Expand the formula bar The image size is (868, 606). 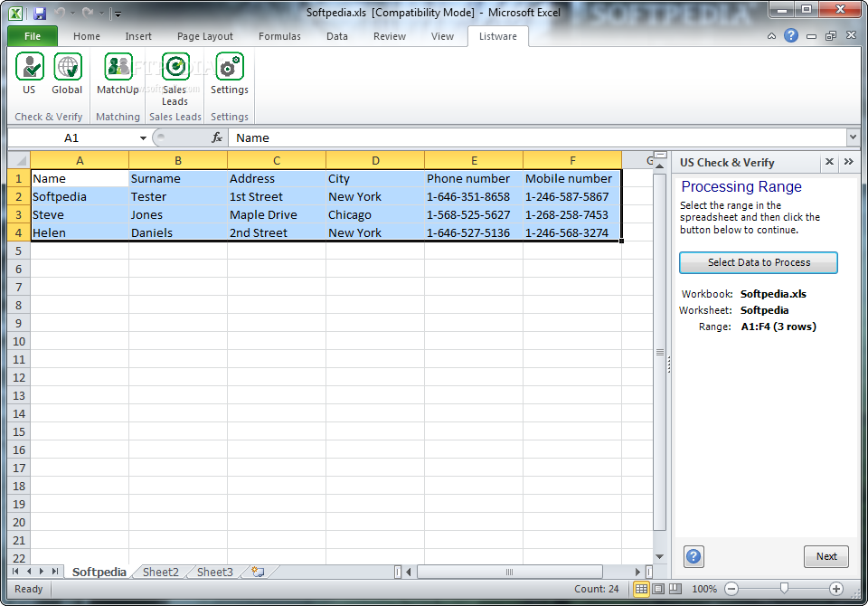[853, 137]
